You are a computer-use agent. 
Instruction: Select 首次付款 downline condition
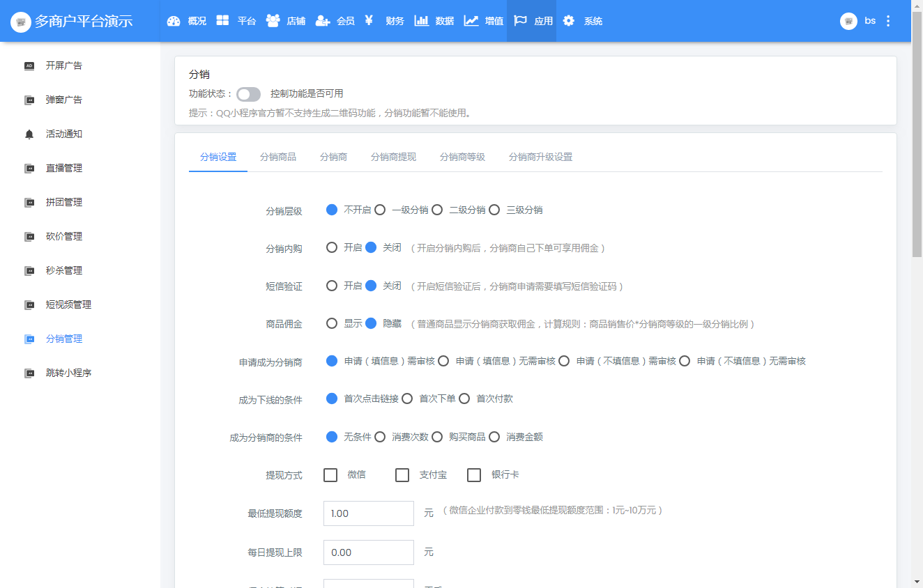pyautogui.click(x=464, y=399)
